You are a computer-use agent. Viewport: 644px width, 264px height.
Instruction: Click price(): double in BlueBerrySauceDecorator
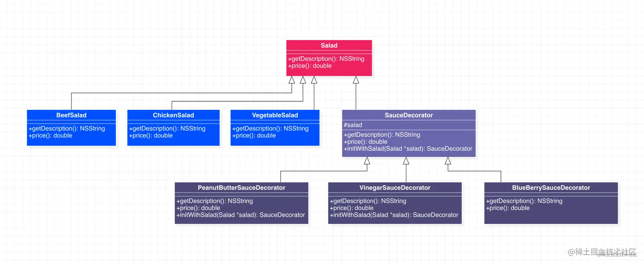508,208
